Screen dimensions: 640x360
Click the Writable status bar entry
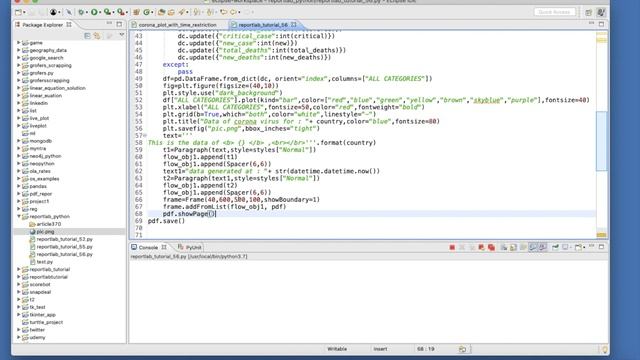337,349
